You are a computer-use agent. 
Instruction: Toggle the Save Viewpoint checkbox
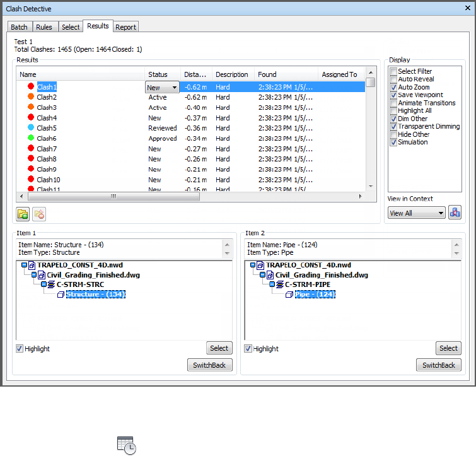pyautogui.click(x=393, y=95)
